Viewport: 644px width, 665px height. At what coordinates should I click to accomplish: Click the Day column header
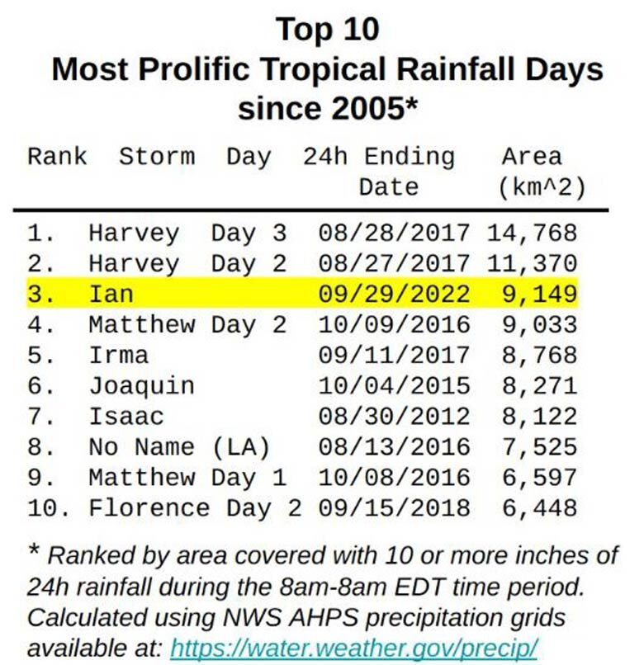click(249, 157)
